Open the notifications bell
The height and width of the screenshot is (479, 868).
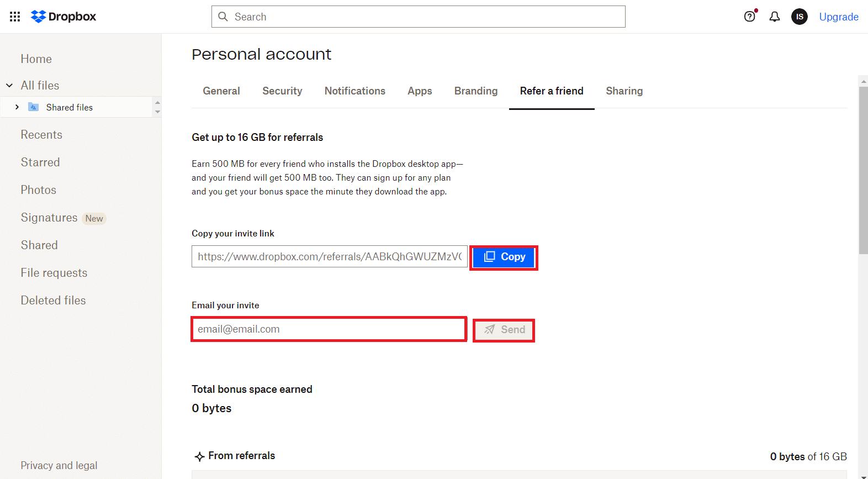775,17
